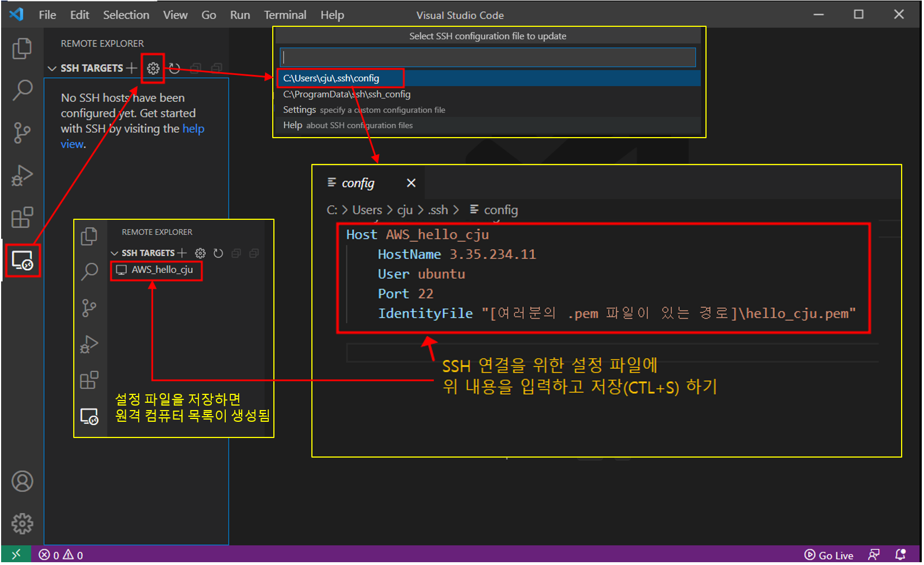Screen dimensions: 924x565
Task: Open Manage gear at activity bar bottom
Action: click(x=22, y=524)
